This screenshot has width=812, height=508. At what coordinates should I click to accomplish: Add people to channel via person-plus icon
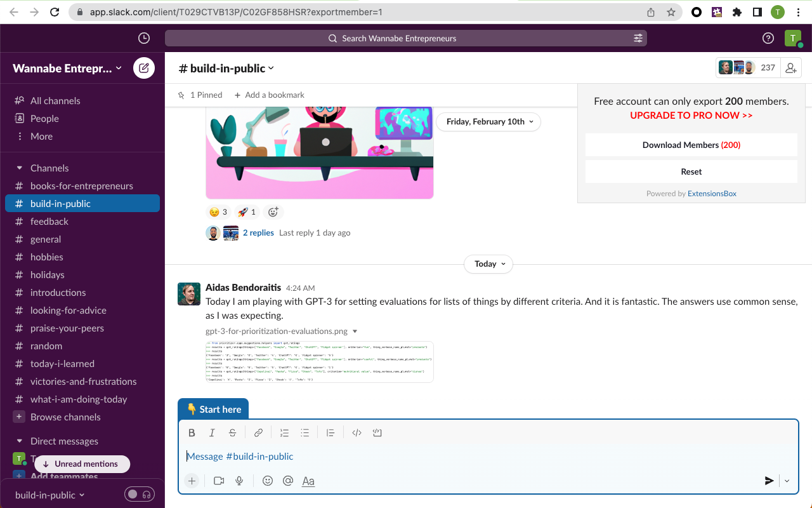click(790, 67)
